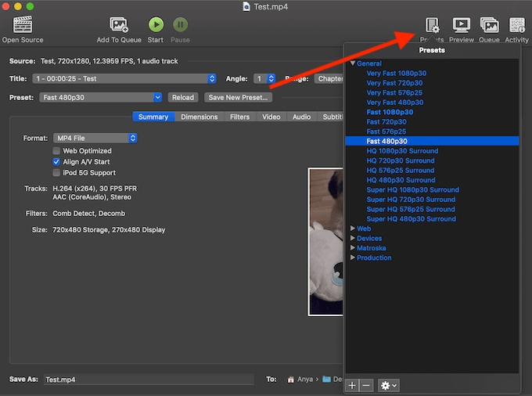Expand the Web presets group

pos(353,229)
